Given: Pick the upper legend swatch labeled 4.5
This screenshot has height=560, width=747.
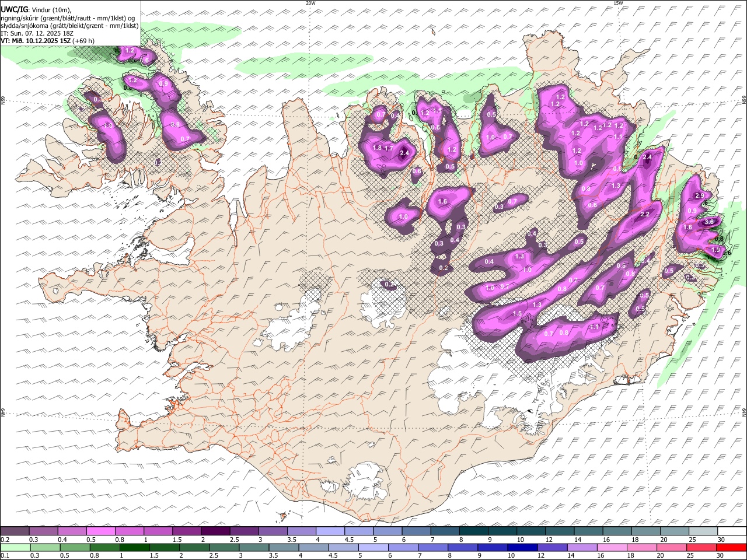Looking at the screenshot, I should (359, 531).
